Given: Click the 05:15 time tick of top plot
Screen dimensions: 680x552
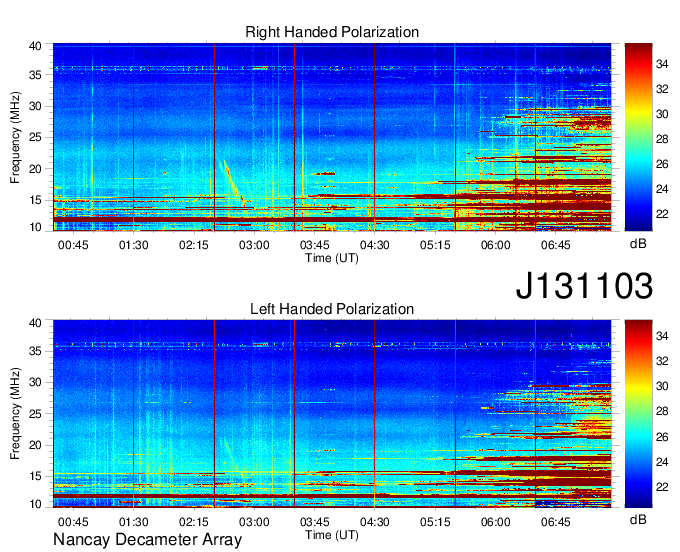Looking at the screenshot, I should 435,245.
